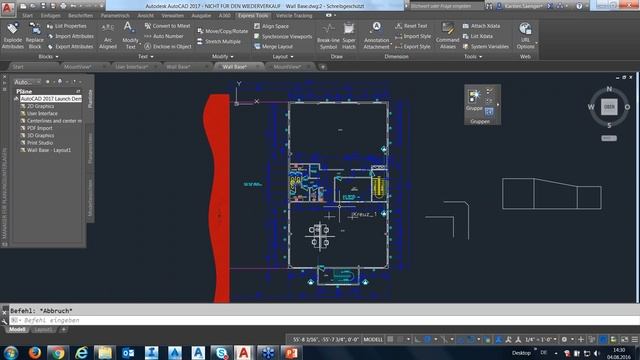Open status bar customization menu
Screen dimensions: 640x360
[x=635, y=339]
